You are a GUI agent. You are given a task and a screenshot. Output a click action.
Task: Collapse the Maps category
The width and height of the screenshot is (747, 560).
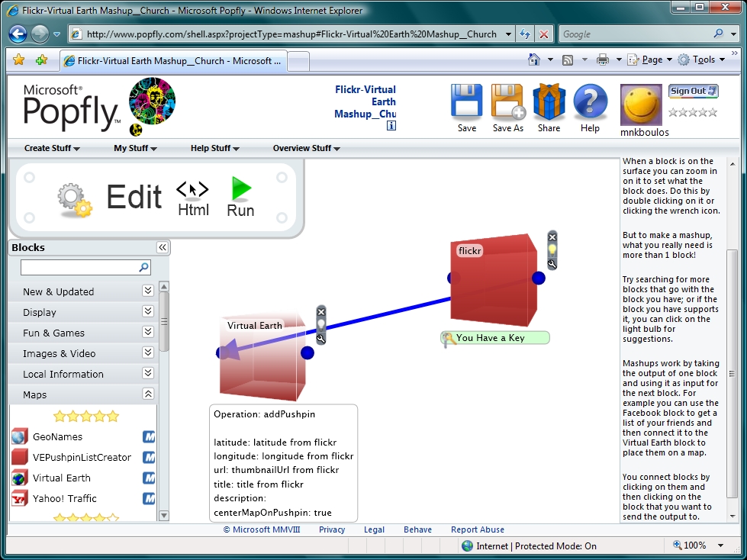pos(148,394)
